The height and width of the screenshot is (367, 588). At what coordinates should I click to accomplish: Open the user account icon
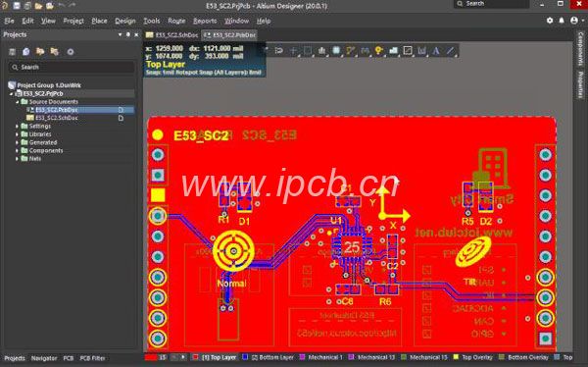coord(574,21)
